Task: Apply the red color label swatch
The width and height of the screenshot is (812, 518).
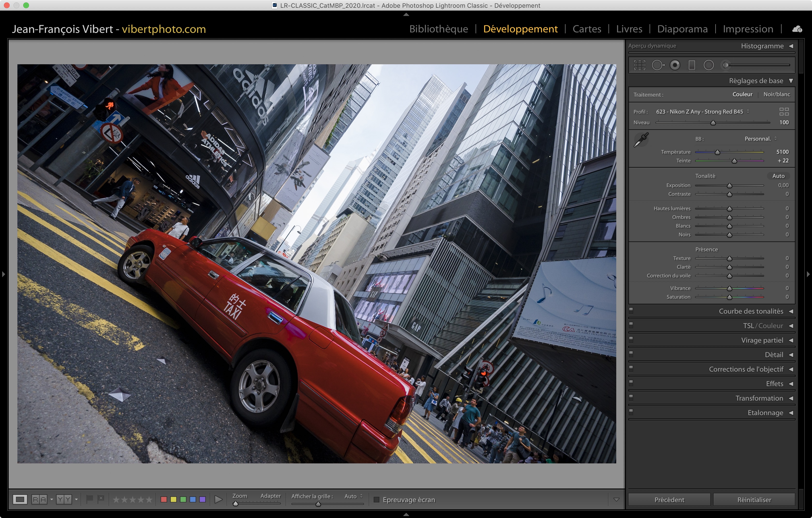Action: click(164, 499)
